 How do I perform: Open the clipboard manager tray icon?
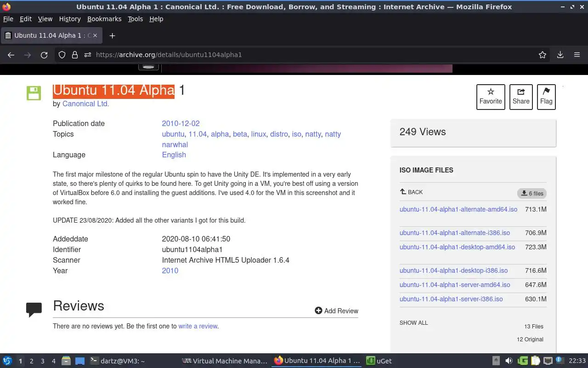pos(535,361)
